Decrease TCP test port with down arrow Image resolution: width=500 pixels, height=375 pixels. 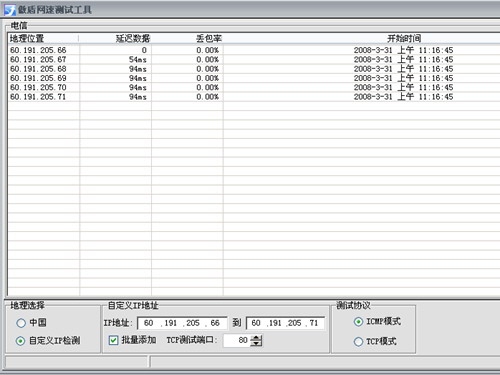coord(256,343)
